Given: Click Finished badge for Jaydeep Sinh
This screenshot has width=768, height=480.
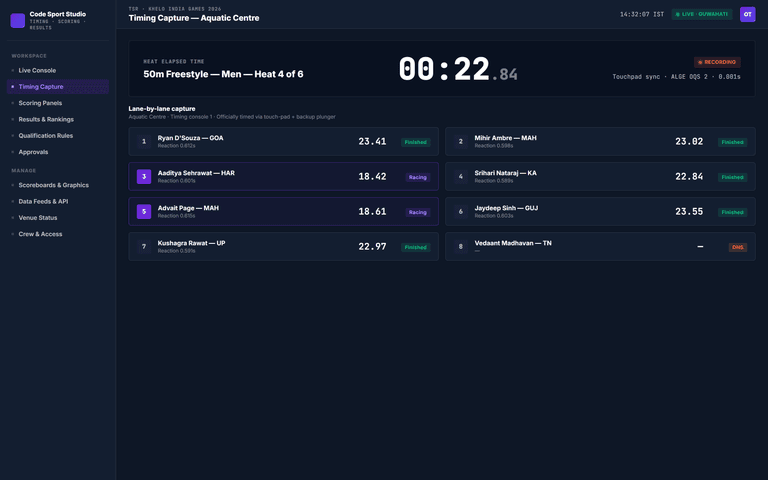Looking at the screenshot, I should click(x=732, y=212).
